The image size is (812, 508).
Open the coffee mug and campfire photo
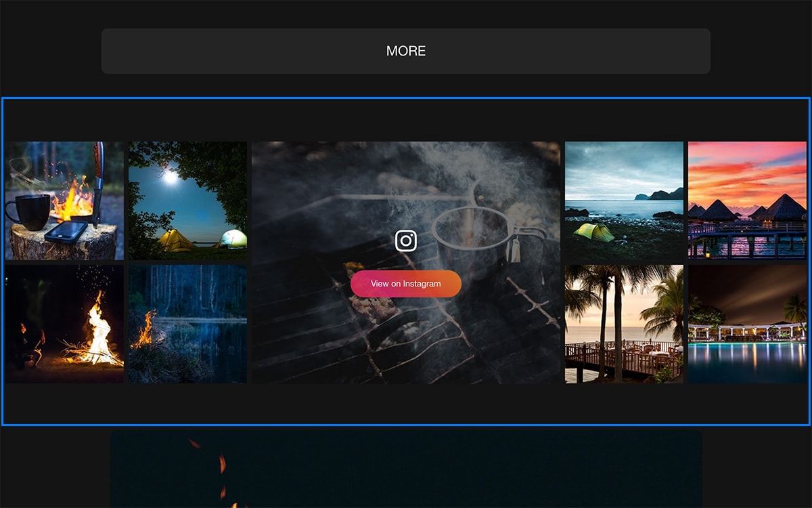(x=64, y=200)
